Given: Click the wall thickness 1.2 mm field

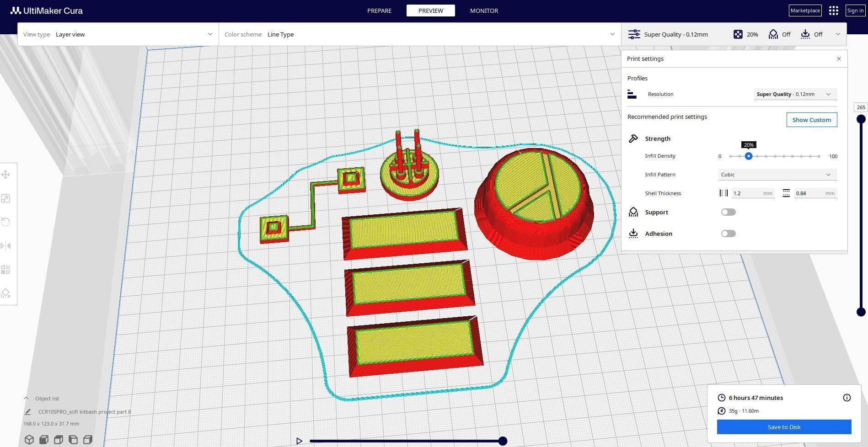Looking at the screenshot, I should click(753, 193).
